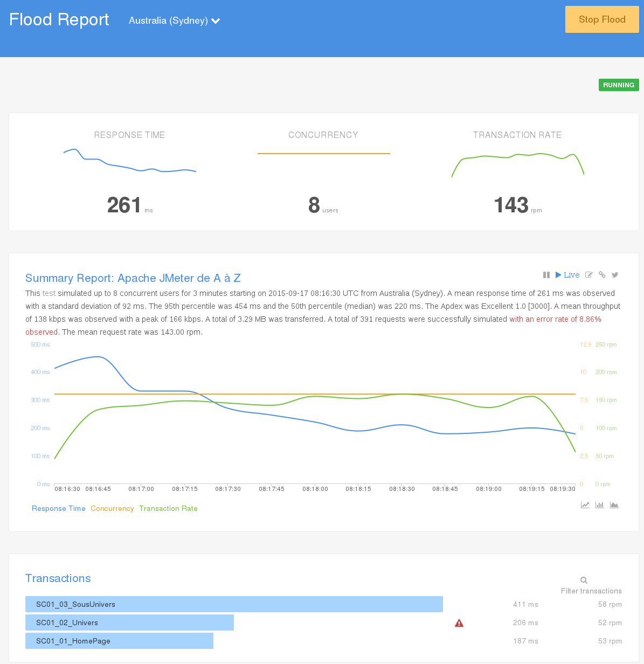Select the Live play mode

[x=567, y=275]
